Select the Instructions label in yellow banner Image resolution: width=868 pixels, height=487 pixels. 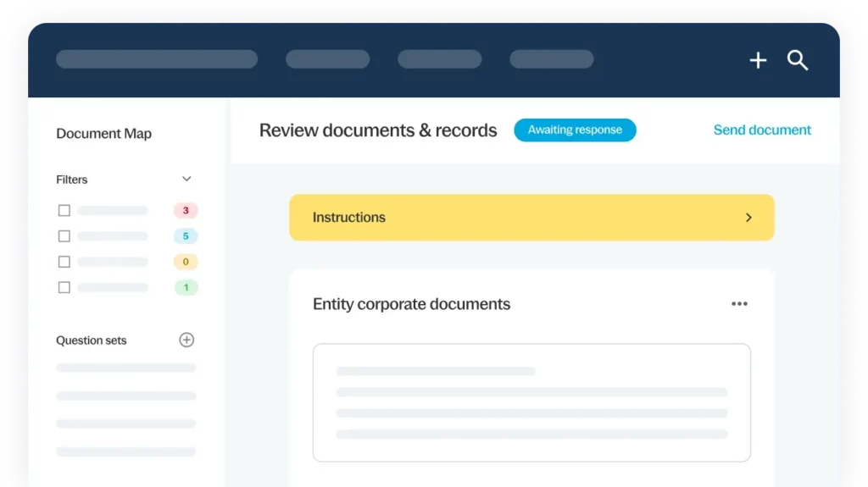tap(348, 218)
